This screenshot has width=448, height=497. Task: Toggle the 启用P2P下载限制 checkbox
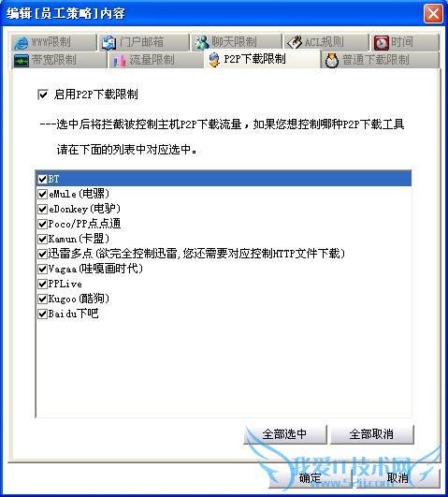point(42,95)
